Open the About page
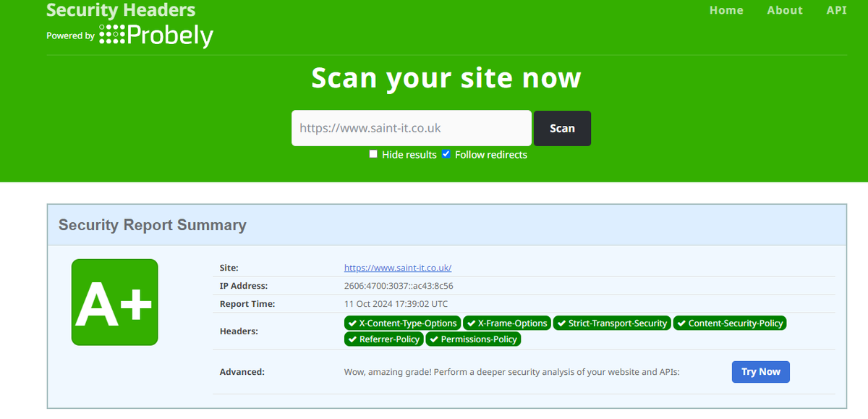Image resolution: width=868 pixels, height=419 pixels. [785, 10]
